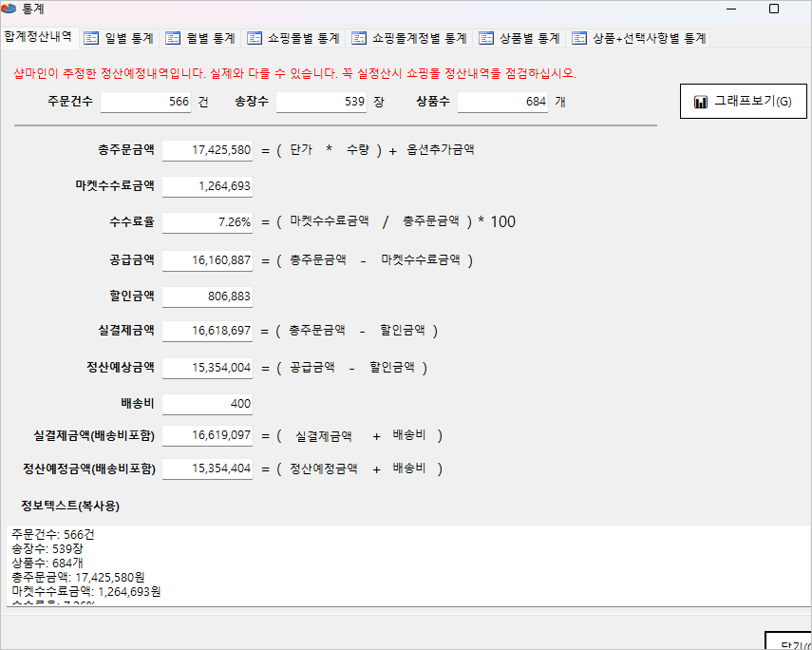Viewport: 812px width, 650px height.
Task: Click the 옵션추가금액 formula text
Action: point(441,150)
